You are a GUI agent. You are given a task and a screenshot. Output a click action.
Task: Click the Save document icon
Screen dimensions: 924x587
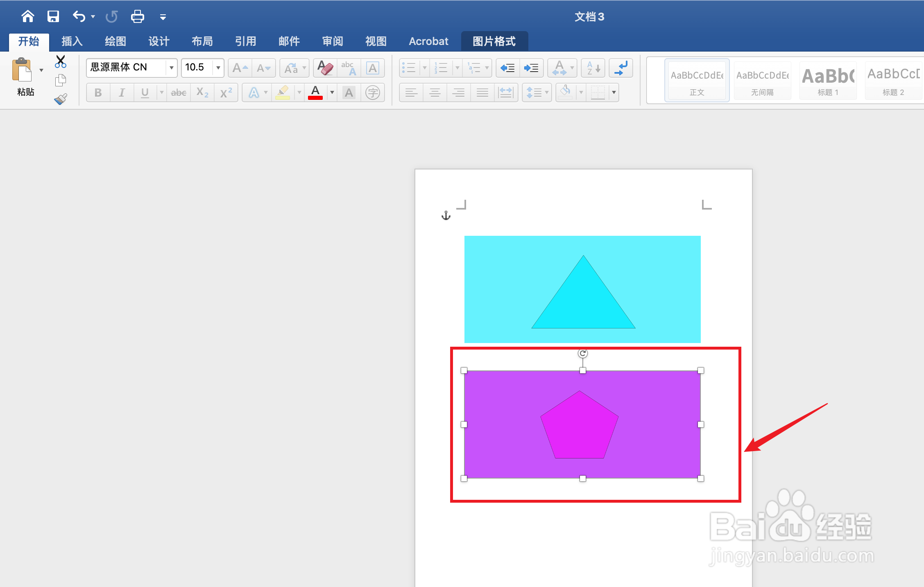[x=53, y=16]
